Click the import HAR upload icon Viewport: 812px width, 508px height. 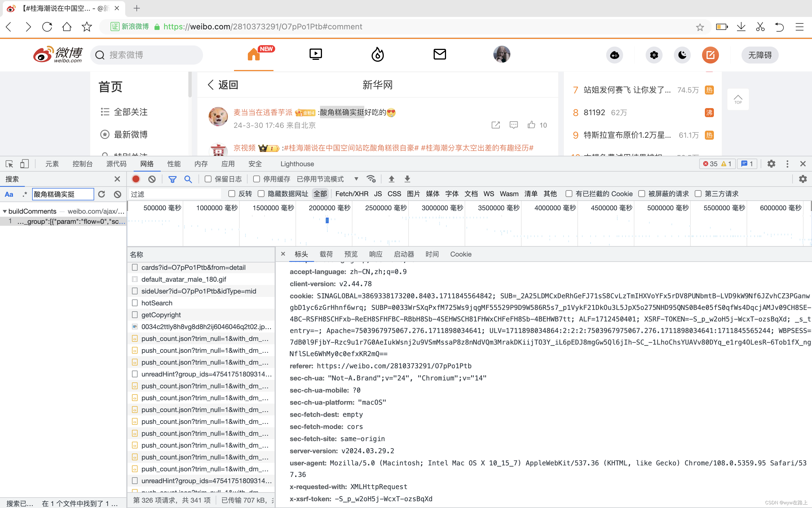pyautogui.click(x=392, y=179)
